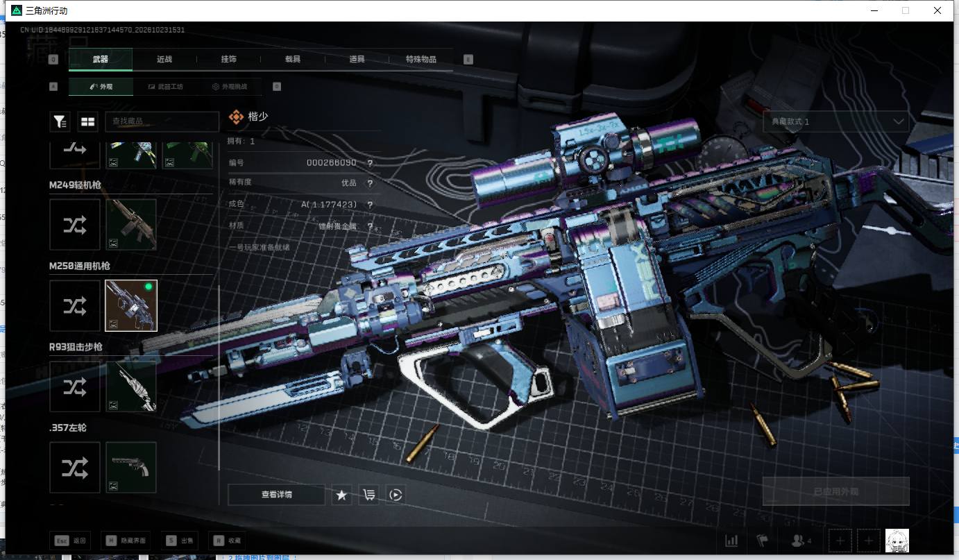Image resolution: width=959 pixels, height=560 pixels.
Task: Toggle random skin shuffle for .357左轮
Action: click(75, 468)
